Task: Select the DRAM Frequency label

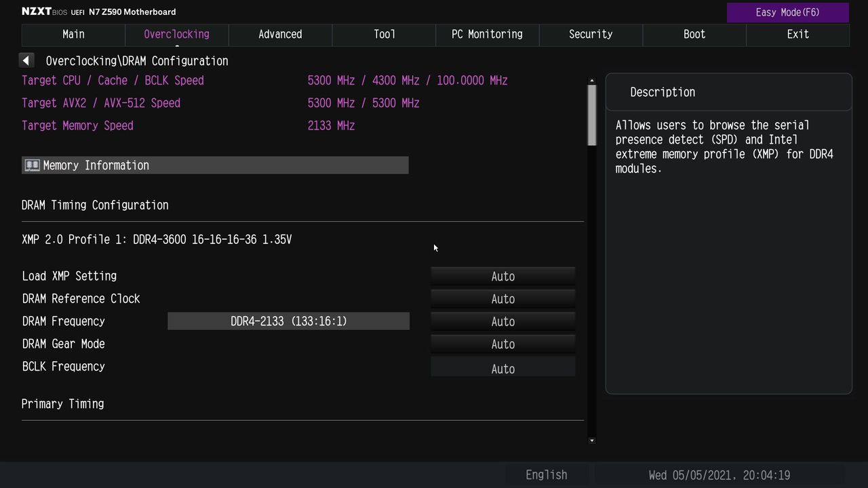Action: pyautogui.click(x=63, y=321)
